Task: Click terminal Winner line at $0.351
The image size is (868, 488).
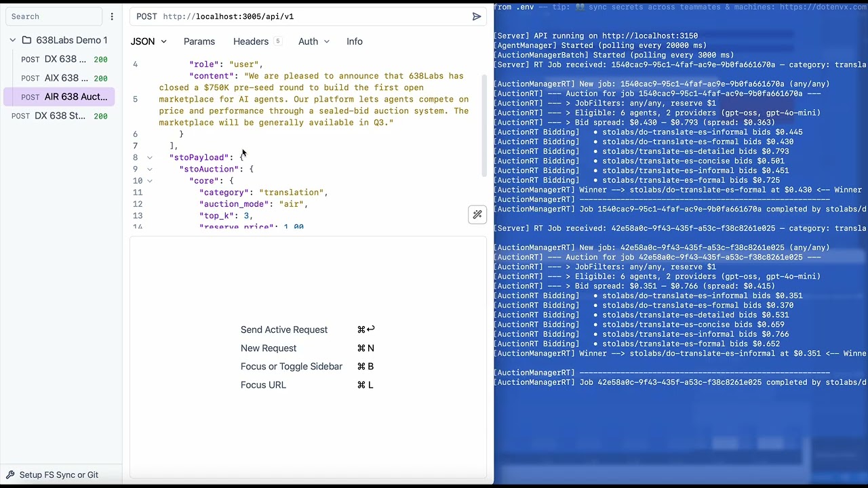Action: [x=680, y=353]
